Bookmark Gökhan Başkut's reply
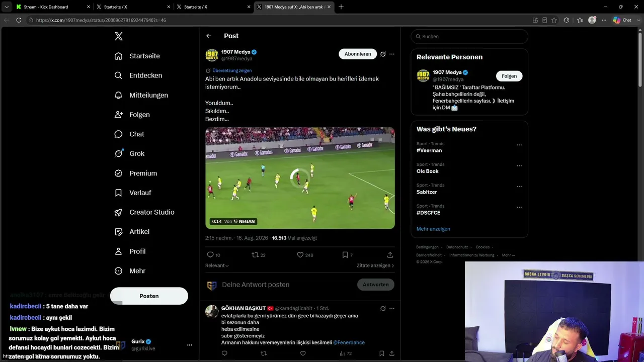The width and height of the screenshot is (644, 362). click(x=382, y=353)
